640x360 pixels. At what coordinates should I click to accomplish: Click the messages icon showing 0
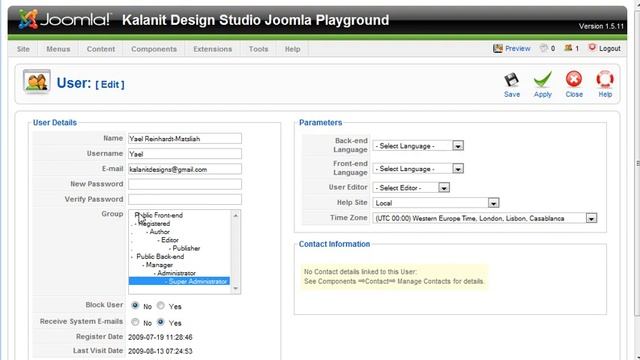[543, 48]
